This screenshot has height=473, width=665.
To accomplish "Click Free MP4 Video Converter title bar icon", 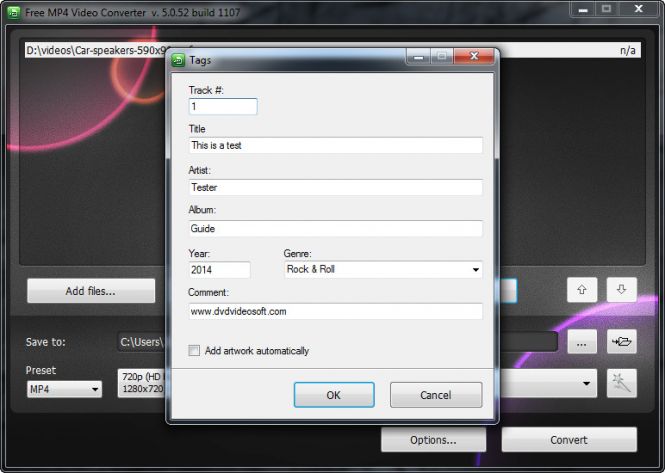I will coord(14,12).
